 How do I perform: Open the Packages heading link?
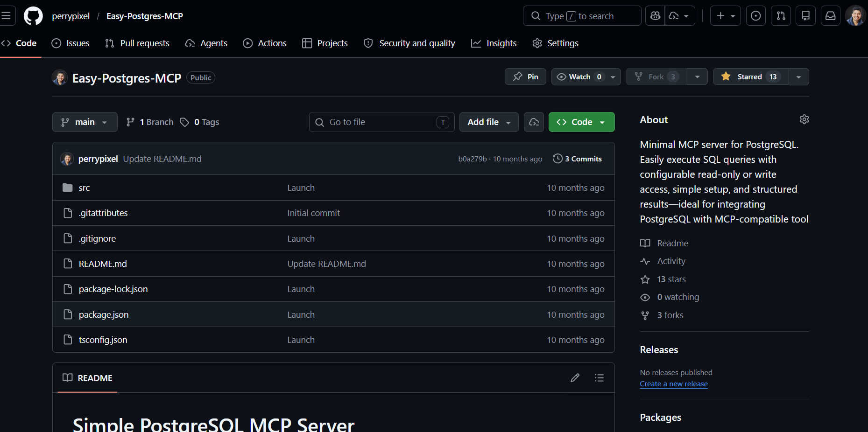point(660,418)
